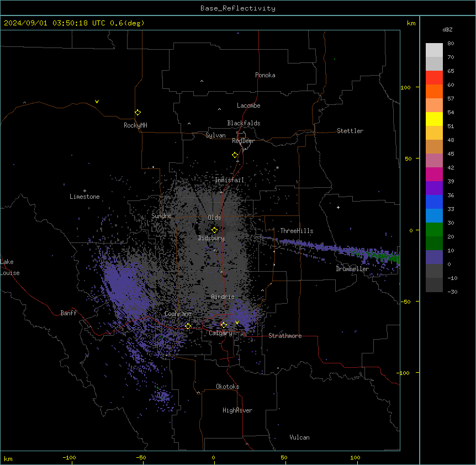The height and width of the screenshot is (465, 476).
Task: Select the Strathmore label
Action: point(285,336)
